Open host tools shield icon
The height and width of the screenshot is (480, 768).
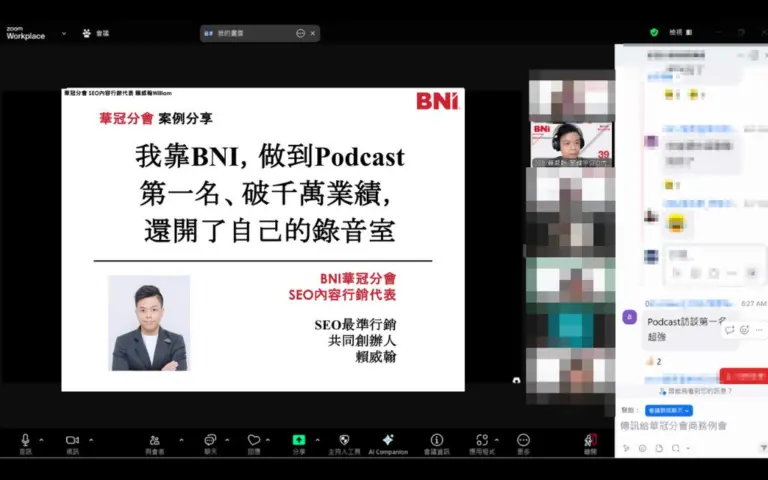click(344, 440)
